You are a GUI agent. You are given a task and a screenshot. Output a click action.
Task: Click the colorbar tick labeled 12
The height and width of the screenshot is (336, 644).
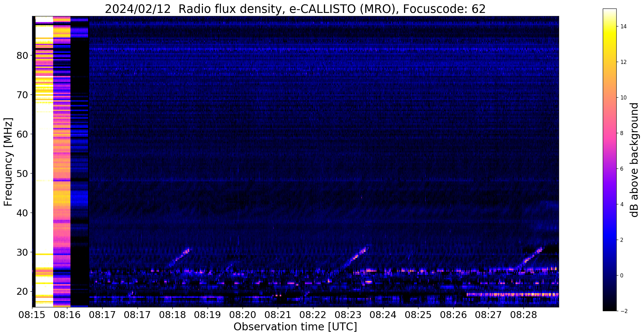(x=623, y=62)
